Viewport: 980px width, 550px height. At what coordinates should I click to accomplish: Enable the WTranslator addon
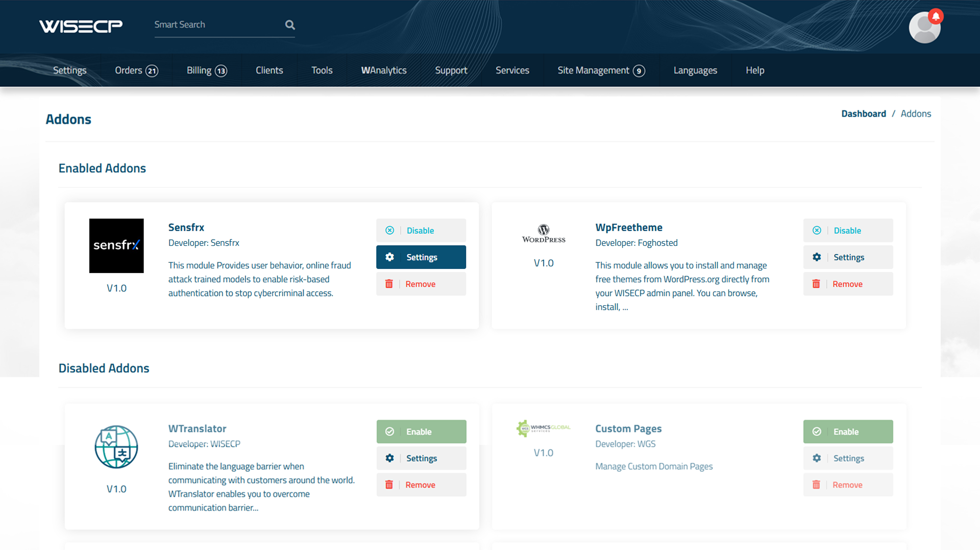coord(421,432)
